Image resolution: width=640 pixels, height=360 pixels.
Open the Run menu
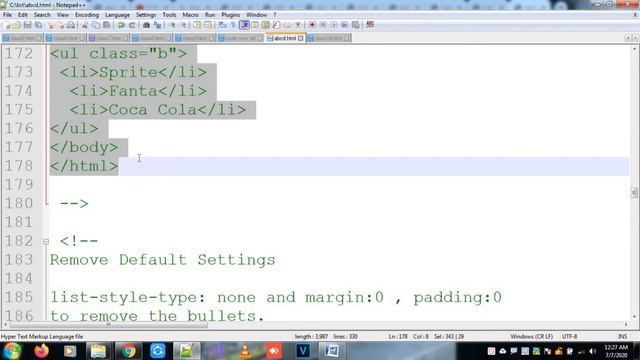[210, 15]
